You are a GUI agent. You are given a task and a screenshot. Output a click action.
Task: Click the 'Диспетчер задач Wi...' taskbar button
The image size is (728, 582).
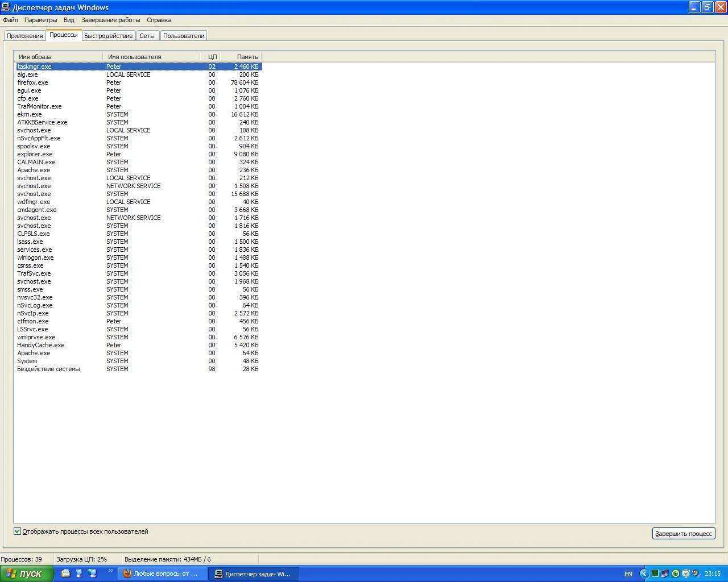click(x=254, y=573)
